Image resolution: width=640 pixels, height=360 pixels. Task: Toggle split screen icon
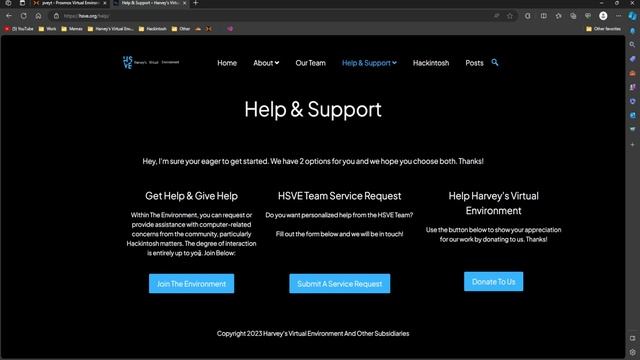click(x=543, y=16)
